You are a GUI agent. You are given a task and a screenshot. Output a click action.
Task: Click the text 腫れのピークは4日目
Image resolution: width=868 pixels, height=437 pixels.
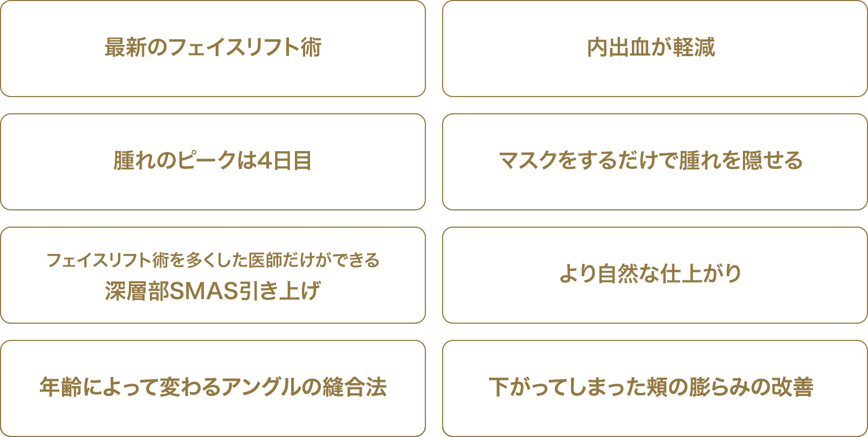(x=212, y=161)
